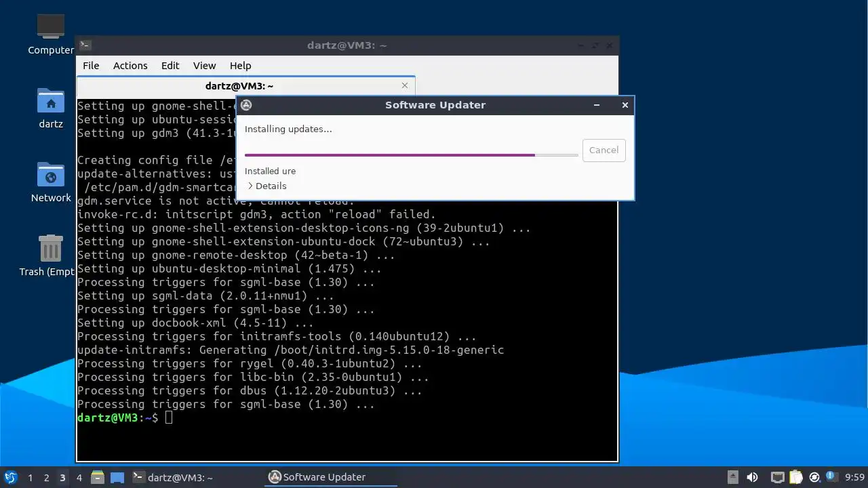Screen dimensions: 868x488
Task: Click the removable media eject tray icon
Action: point(733,477)
